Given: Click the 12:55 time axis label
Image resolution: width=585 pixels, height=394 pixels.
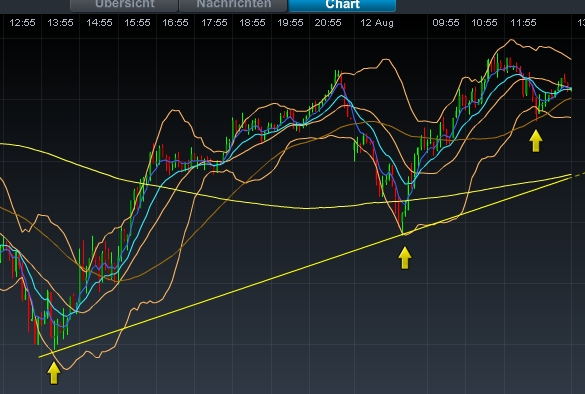Looking at the screenshot, I should pyautogui.click(x=22, y=23).
